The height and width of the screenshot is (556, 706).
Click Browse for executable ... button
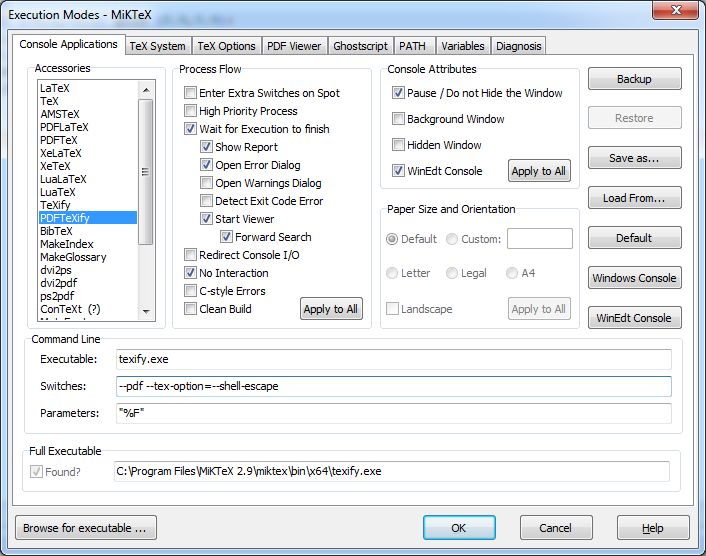[x=86, y=528]
